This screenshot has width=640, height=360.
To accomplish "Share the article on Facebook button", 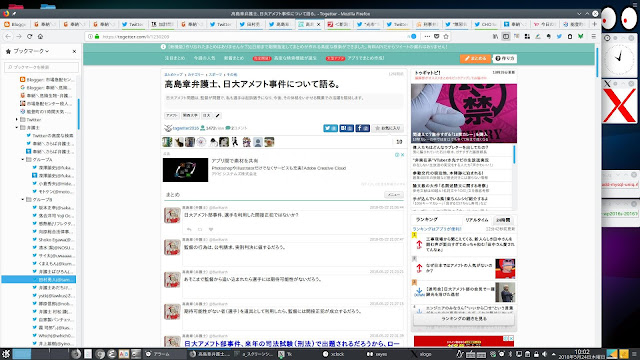I will point(362,128).
